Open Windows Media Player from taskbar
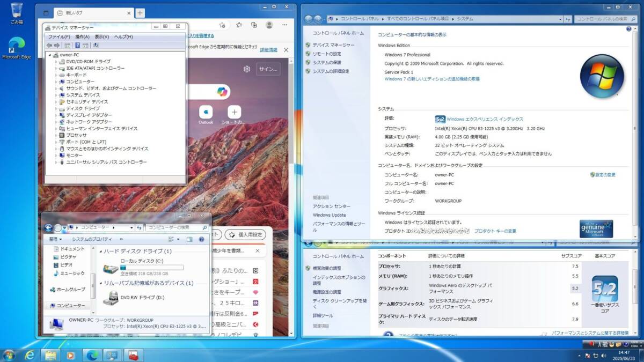The height and width of the screenshot is (362, 644). pyautogui.click(x=70, y=355)
